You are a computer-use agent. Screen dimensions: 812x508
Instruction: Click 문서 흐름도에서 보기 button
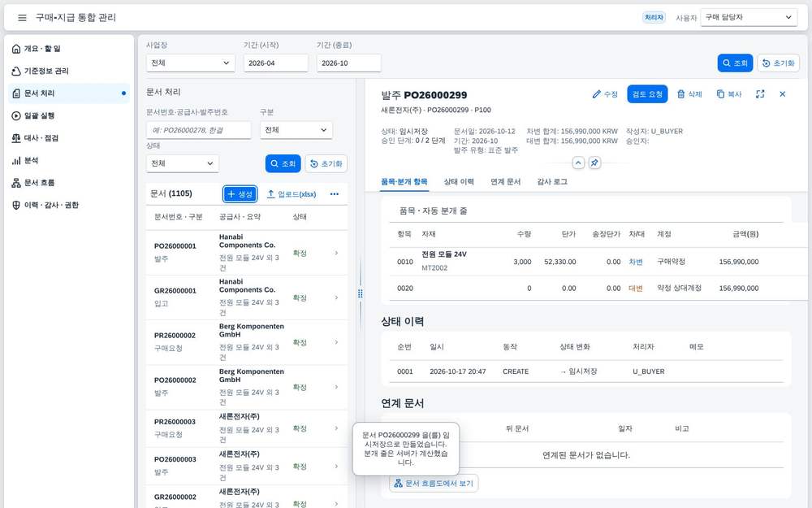coord(434,483)
